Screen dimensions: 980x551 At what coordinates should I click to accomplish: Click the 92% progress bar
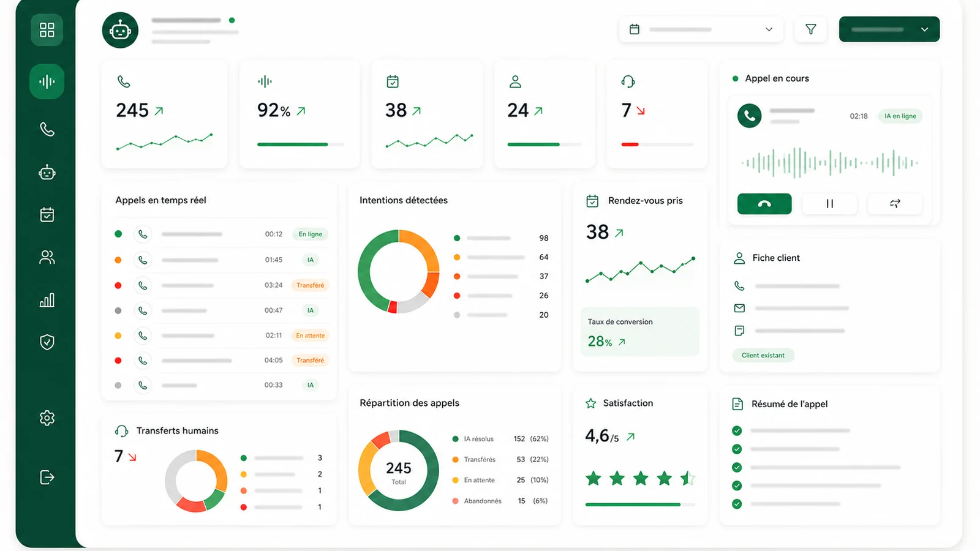301,144
